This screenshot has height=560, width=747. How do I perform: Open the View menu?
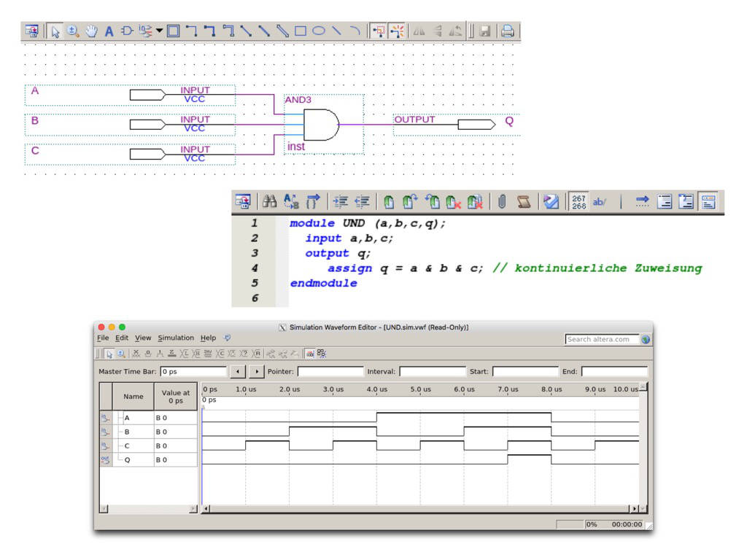(143, 338)
